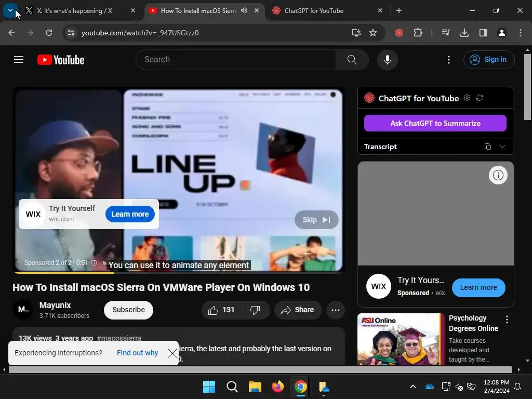Dismiss the Experiencing interruptions popup
The width and height of the screenshot is (532, 399).
click(x=172, y=353)
